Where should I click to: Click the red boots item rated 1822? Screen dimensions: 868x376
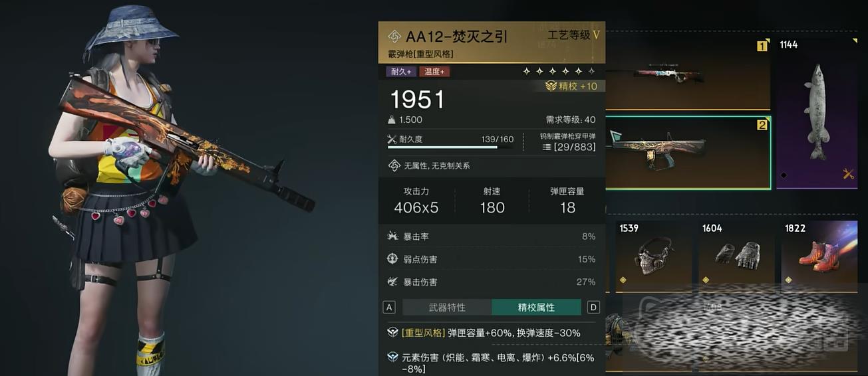tap(819, 255)
